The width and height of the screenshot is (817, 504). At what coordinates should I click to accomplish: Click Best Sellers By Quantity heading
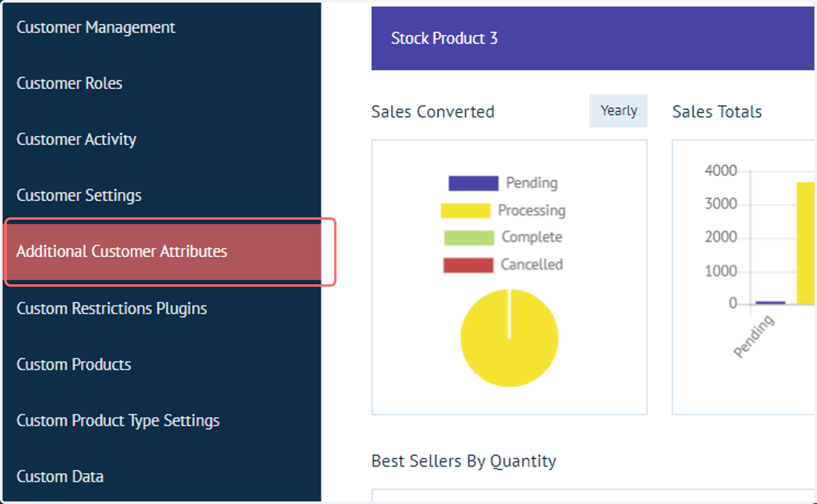click(464, 461)
